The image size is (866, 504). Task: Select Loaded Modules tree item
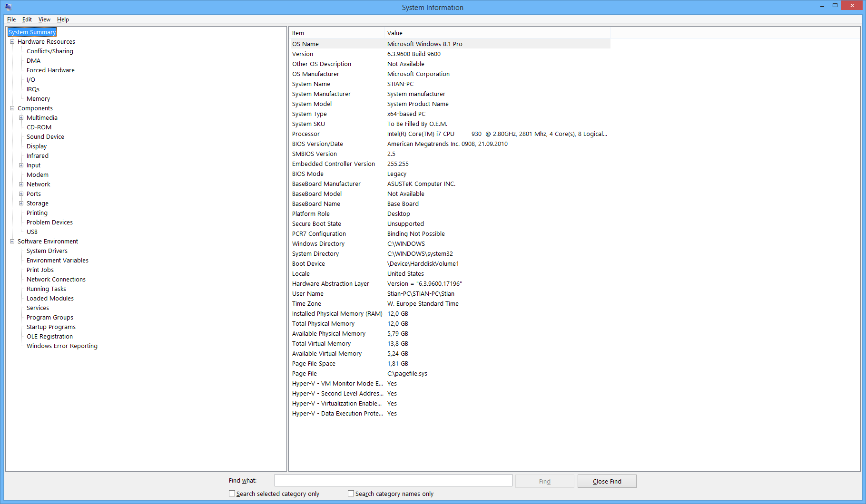pos(50,299)
